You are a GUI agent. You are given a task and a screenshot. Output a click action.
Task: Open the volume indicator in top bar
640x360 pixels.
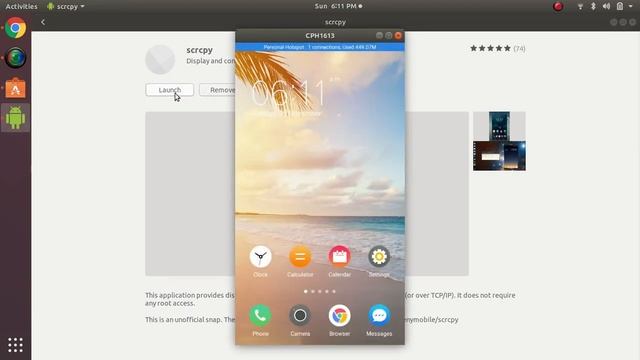coord(606,6)
